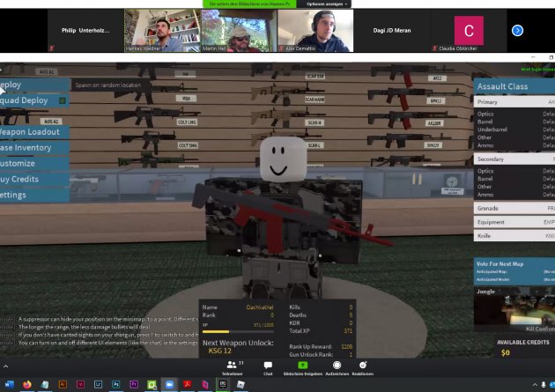This screenshot has width=555, height=392.
Task: Open the Knife slot selector
Action: 514,235
